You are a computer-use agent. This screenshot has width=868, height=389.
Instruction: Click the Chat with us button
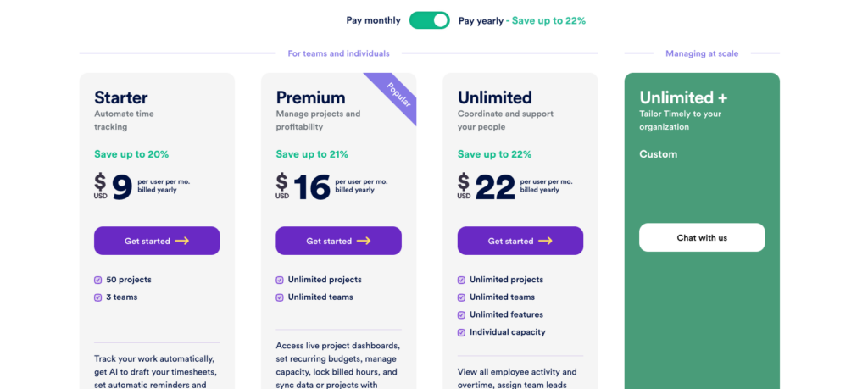coord(702,238)
